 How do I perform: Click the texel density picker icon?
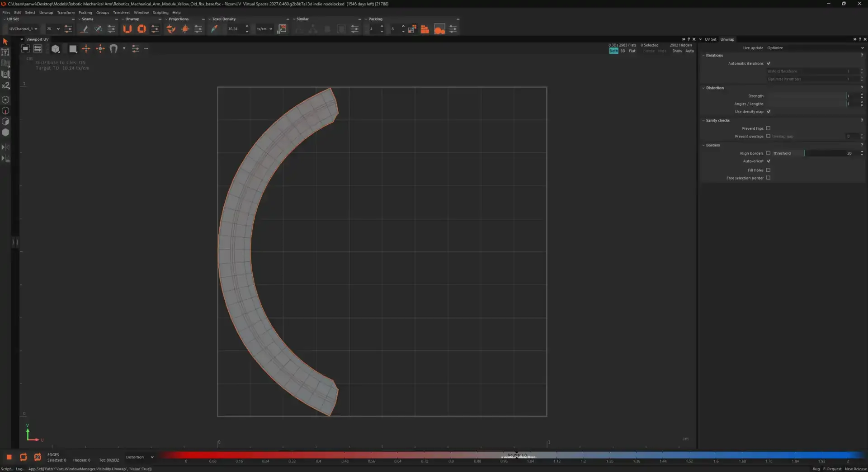point(214,29)
